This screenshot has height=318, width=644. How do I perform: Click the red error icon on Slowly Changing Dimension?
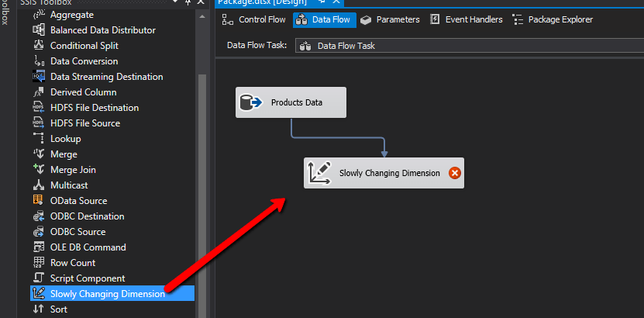pyautogui.click(x=455, y=173)
